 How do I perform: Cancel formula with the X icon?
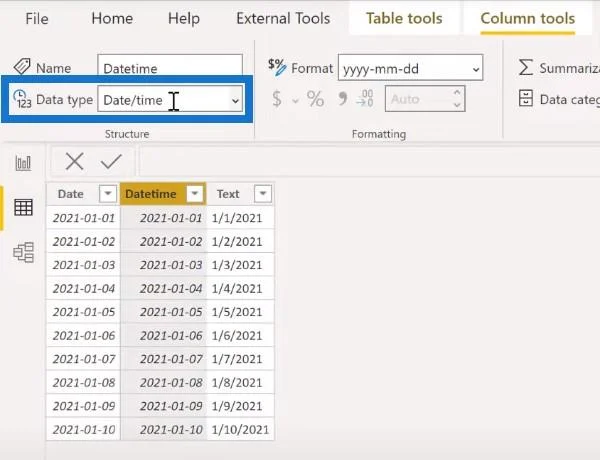(x=74, y=161)
